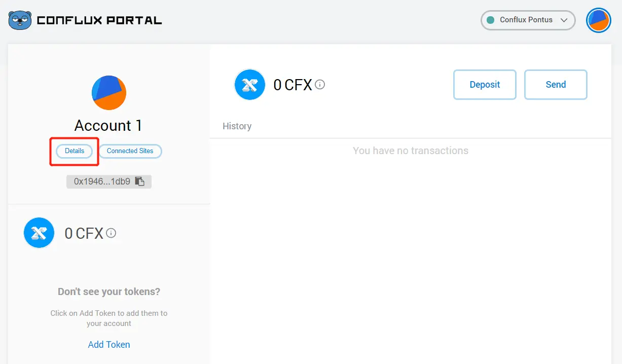Image resolution: width=622 pixels, height=364 pixels.
Task: Click the Account 1 identicon avatar
Action: pyautogui.click(x=109, y=93)
